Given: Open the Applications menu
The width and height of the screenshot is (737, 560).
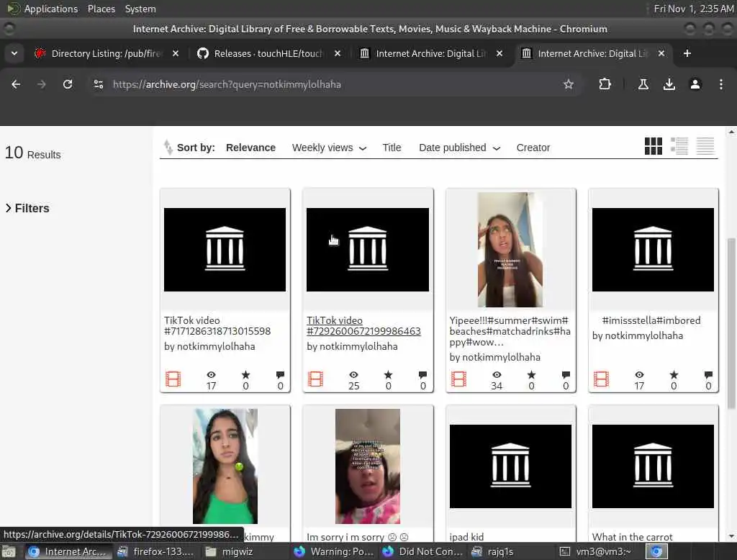Looking at the screenshot, I should point(51,9).
